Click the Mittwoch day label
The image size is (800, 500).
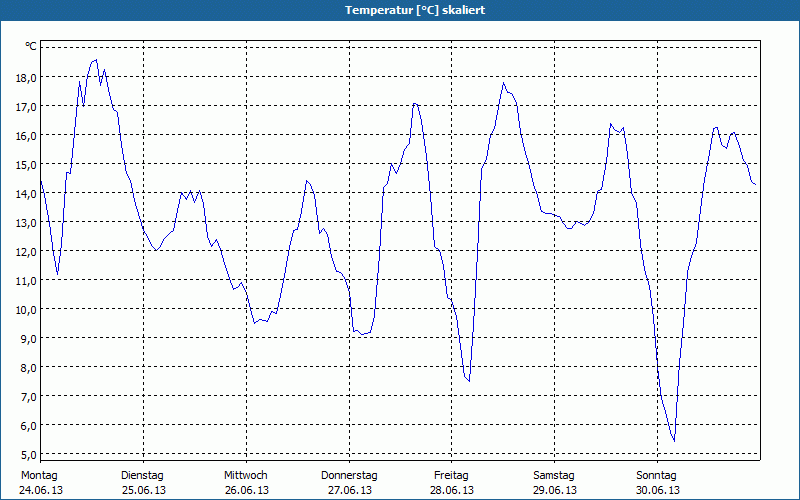(x=245, y=476)
